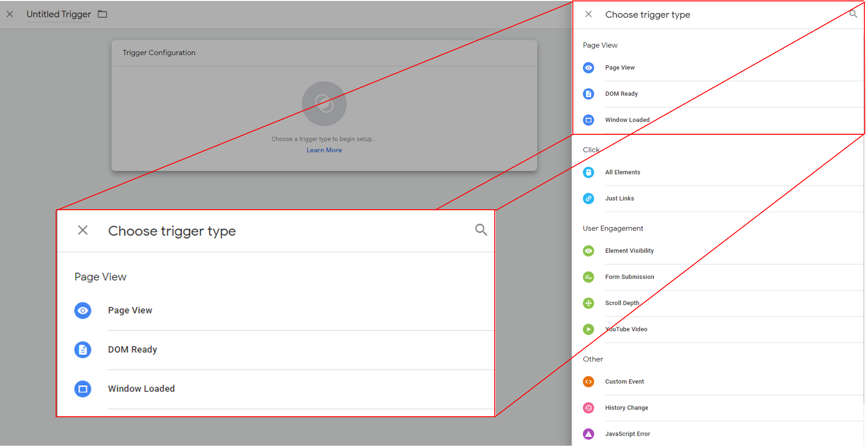Select the JavaScript Error trigger label
This screenshot has width=868, height=448.
pyautogui.click(x=628, y=434)
